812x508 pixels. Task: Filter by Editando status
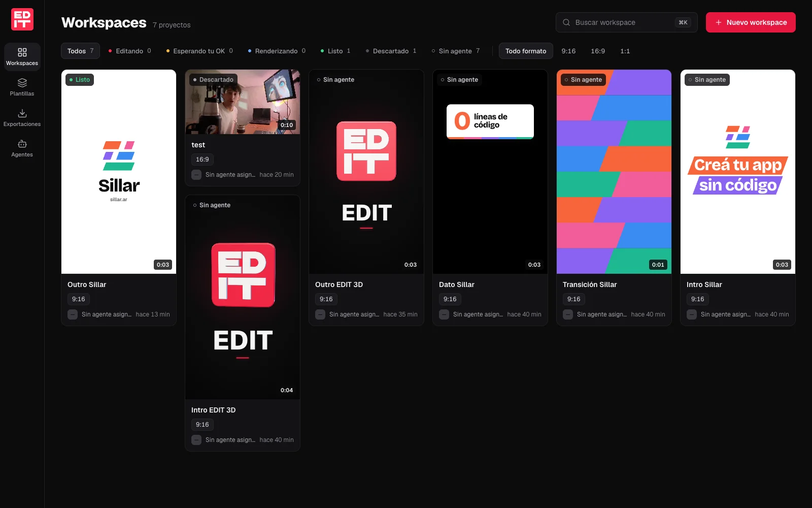click(129, 51)
